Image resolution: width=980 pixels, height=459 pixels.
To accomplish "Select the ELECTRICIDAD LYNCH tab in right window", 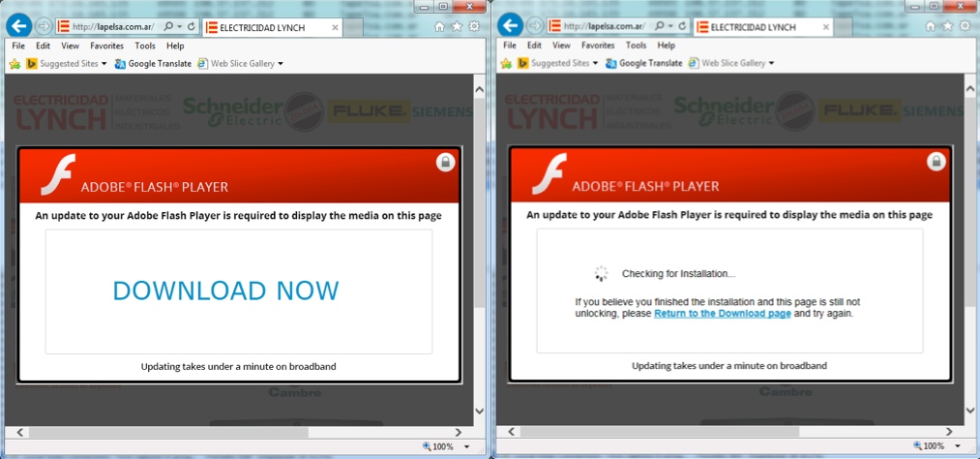I will tap(755, 27).
